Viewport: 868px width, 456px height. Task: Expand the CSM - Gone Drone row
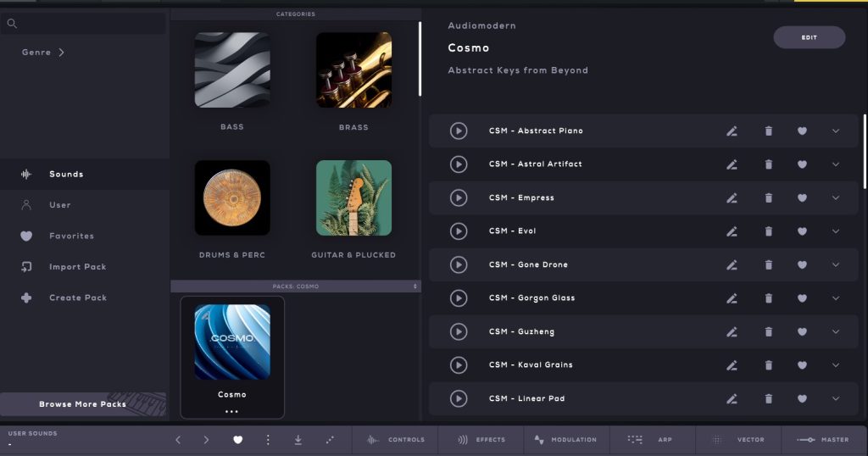click(836, 264)
